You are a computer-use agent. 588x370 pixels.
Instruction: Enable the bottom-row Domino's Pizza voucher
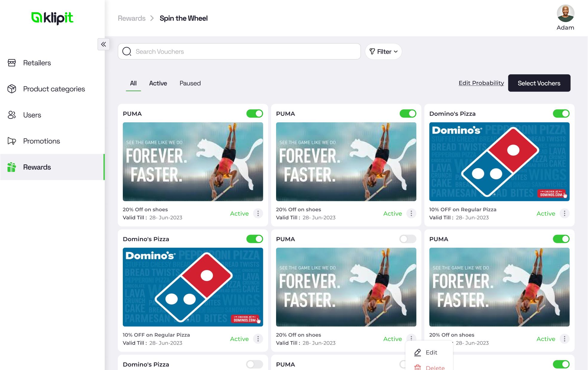[255, 364]
